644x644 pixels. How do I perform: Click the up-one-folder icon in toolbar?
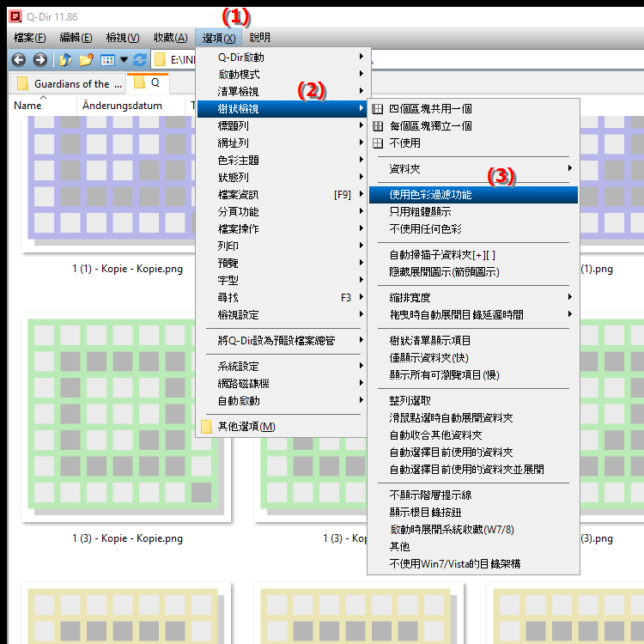point(65,60)
